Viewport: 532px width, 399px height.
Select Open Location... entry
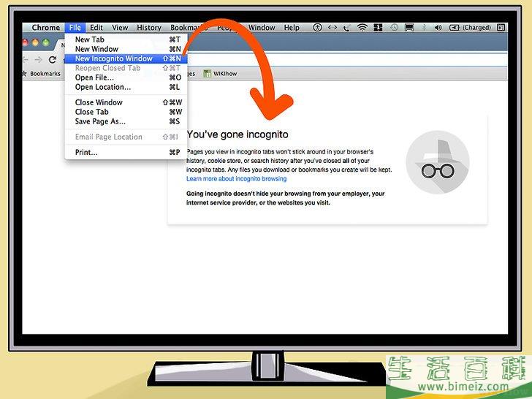tap(102, 87)
